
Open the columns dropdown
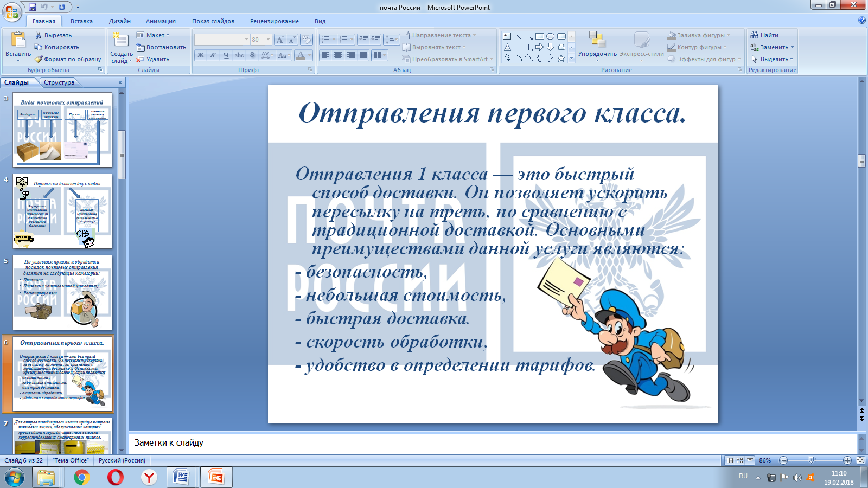(380, 55)
